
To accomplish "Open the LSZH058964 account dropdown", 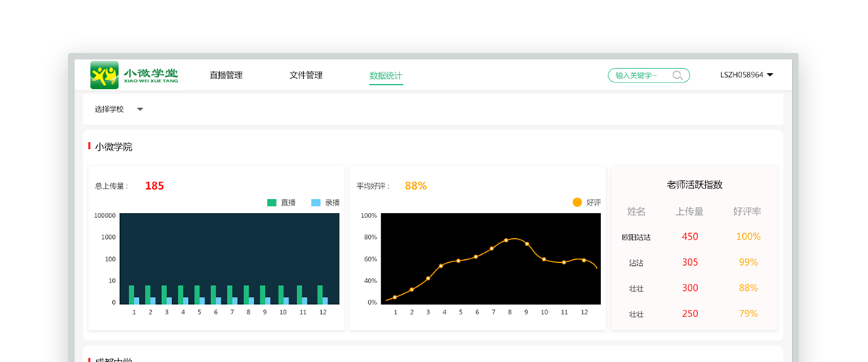I will pos(746,75).
